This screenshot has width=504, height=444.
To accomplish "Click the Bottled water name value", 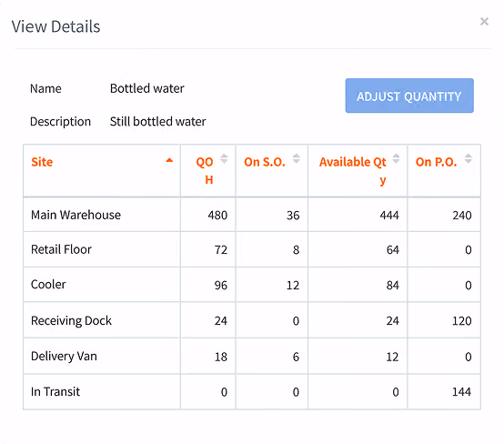I will pyautogui.click(x=147, y=88).
